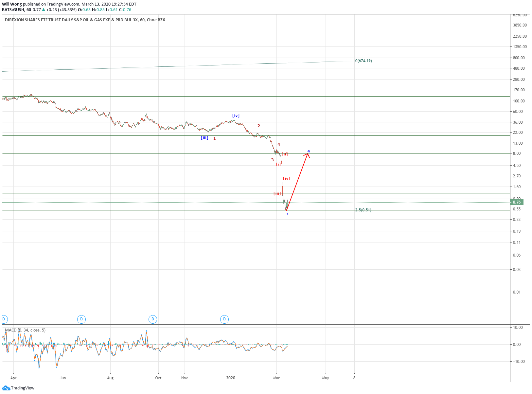Open the dividend marker between Jun and Aug
Viewport: 532px width, 394px height.
81,319
